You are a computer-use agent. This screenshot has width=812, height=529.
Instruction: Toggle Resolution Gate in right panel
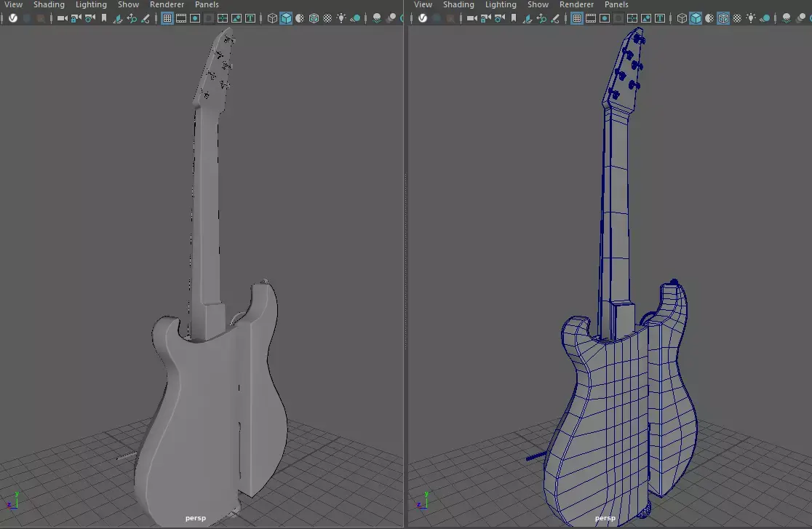605,18
